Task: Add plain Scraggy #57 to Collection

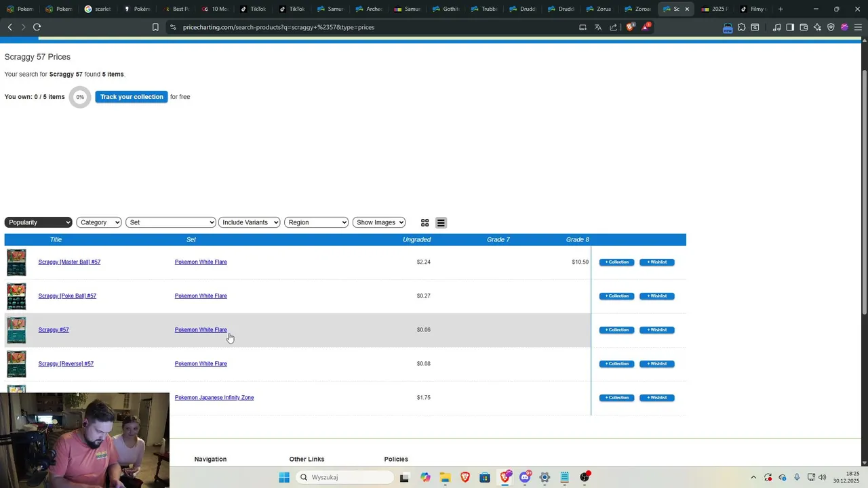Action: (617, 330)
